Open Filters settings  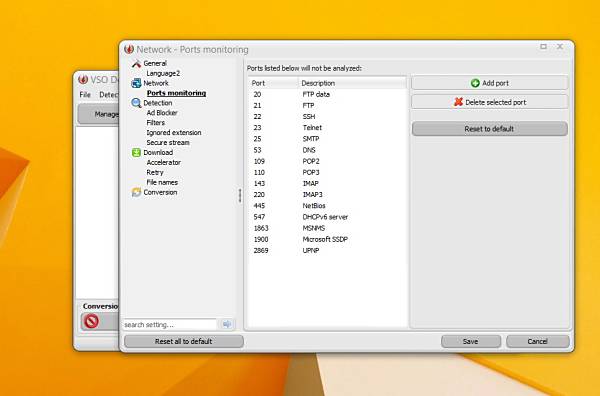pyautogui.click(x=156, y=123)
